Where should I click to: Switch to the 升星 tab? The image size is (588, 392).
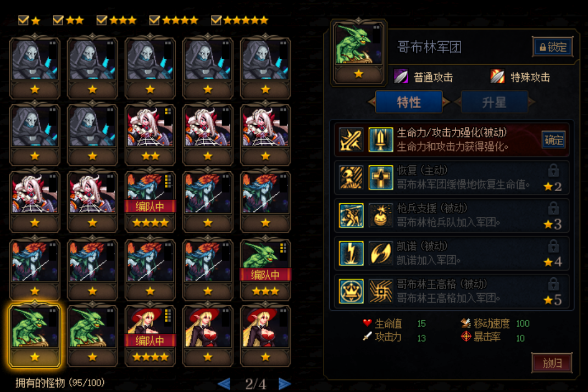494,102
